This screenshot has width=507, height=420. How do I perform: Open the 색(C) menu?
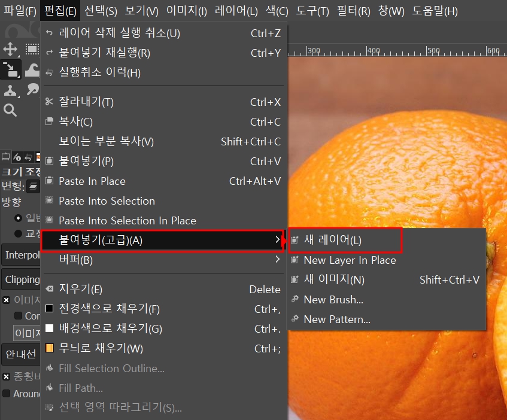(x=277, y=11)
